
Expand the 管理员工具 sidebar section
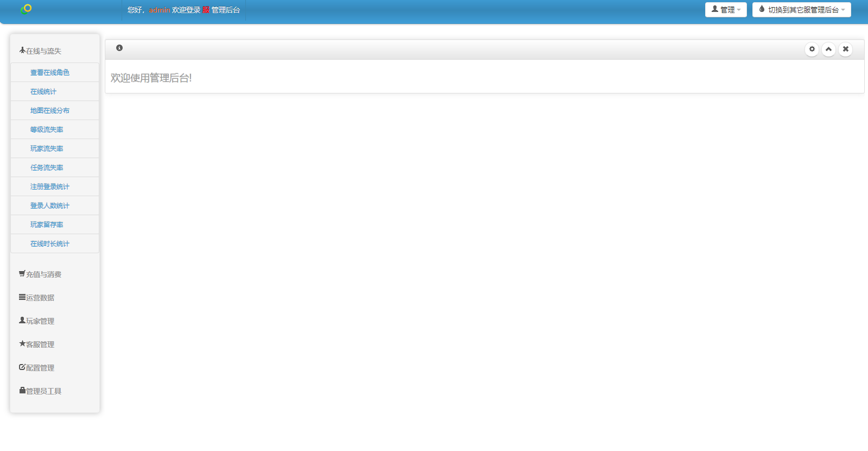click(40, 391)
